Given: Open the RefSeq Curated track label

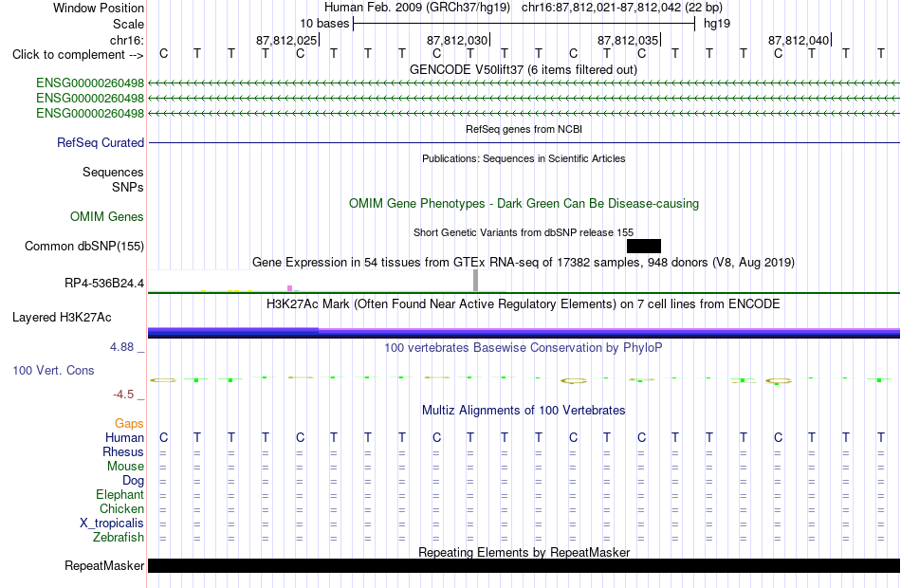Looking at the screenshot, I should pyautogui.click(x=101, y=142).
